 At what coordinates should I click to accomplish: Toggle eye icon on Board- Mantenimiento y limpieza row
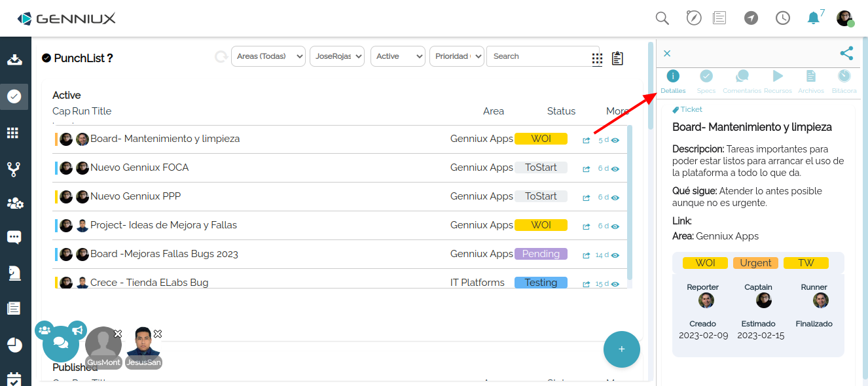(615, 140)
